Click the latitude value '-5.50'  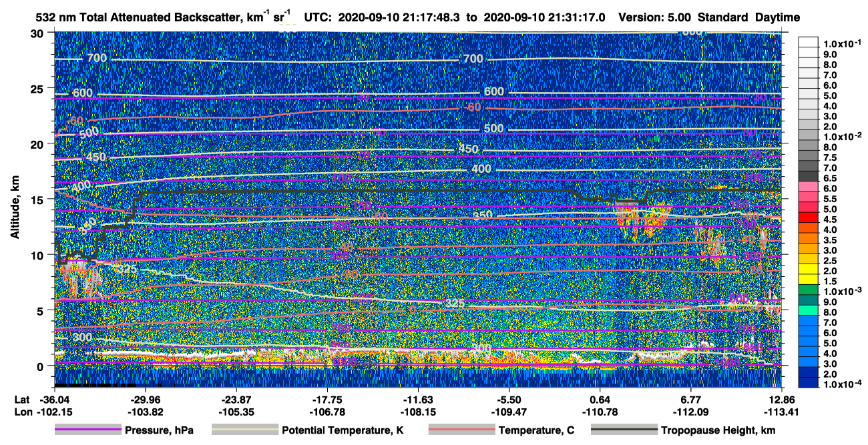pos(509,399)
